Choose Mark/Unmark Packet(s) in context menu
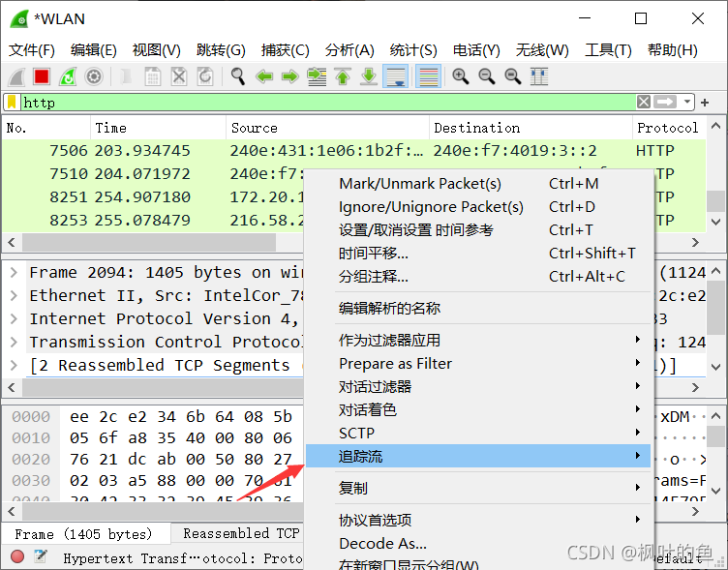The width and height of the screenshot is (728, 570). pyautogui.click(x=478, y=184)
